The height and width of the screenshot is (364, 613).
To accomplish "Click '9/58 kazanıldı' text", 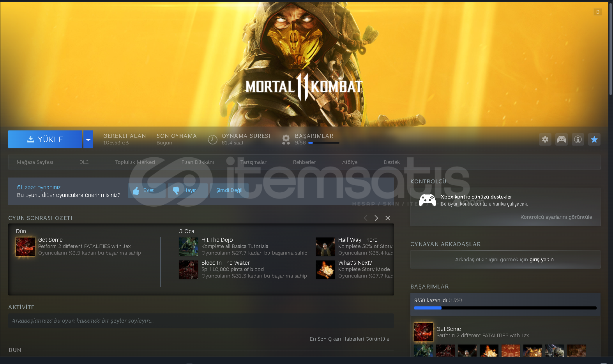I will tap(431, 301).
